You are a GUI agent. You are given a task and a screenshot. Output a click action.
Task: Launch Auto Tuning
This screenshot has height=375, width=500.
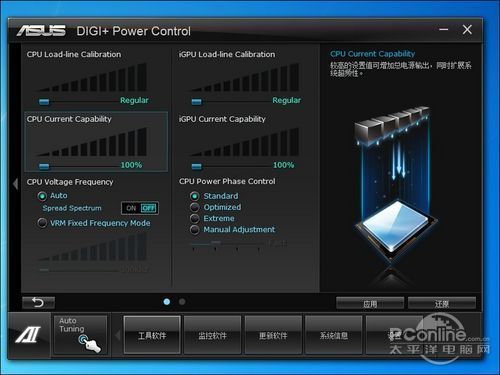tap(80, 335)
